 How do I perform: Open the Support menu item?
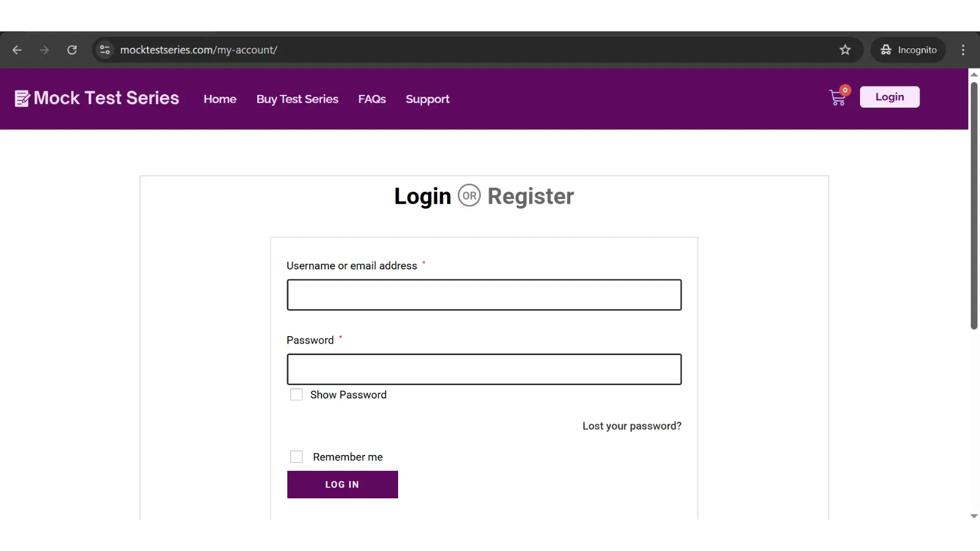(428, 99)
